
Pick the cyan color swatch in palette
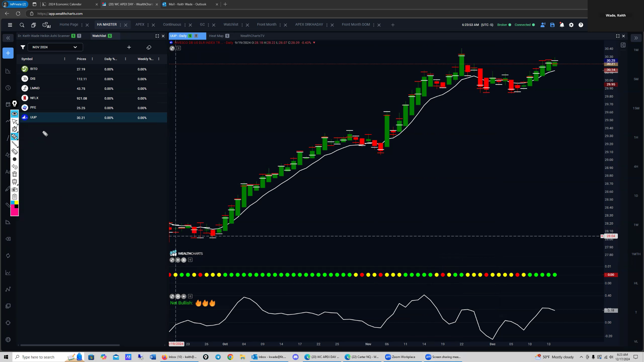[13, 202]
